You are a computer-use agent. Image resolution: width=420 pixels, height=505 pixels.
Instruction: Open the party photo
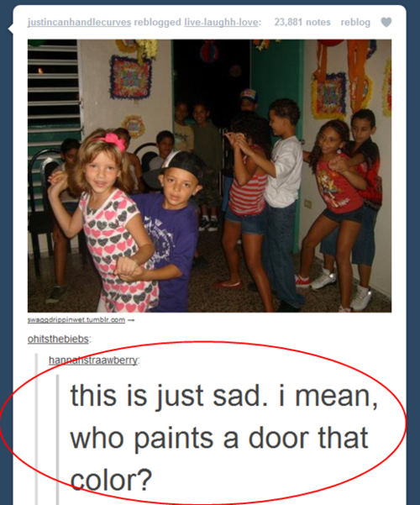[210, 176]
